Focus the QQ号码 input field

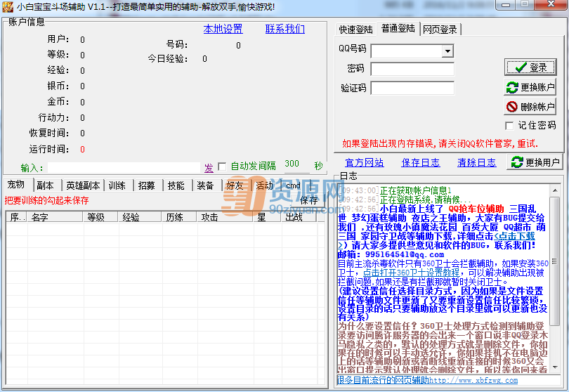coord(407,51)
